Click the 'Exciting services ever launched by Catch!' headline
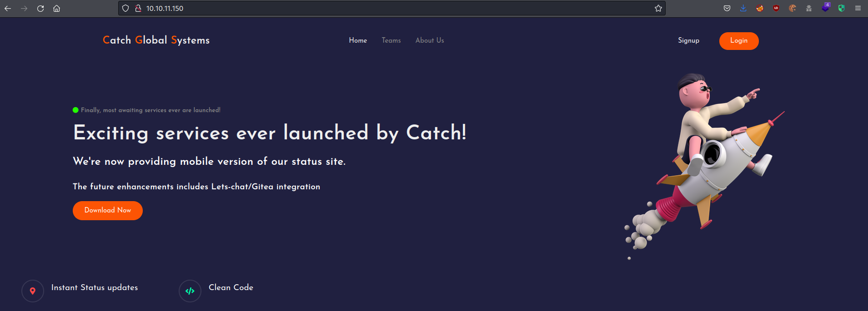 (270, 133)
